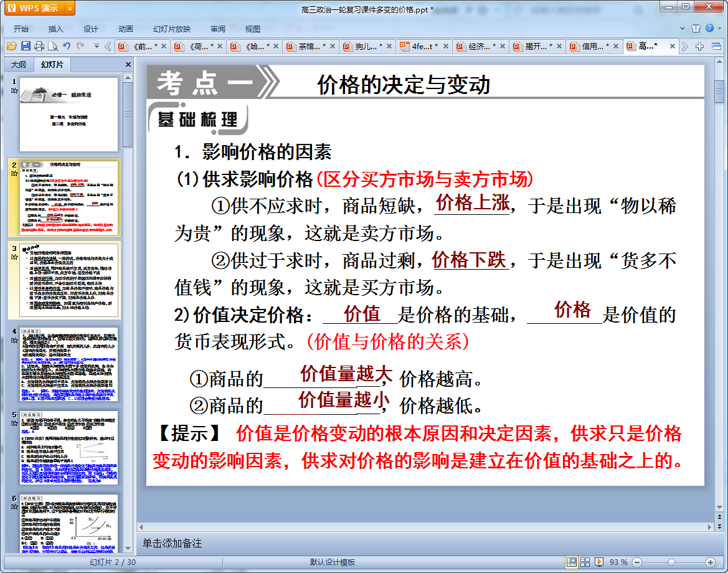The width and height of the screenshot is (728, 573).
Task: Select slide 4 thumbnail
Action: pyautogui.click(x=69, y=364)
